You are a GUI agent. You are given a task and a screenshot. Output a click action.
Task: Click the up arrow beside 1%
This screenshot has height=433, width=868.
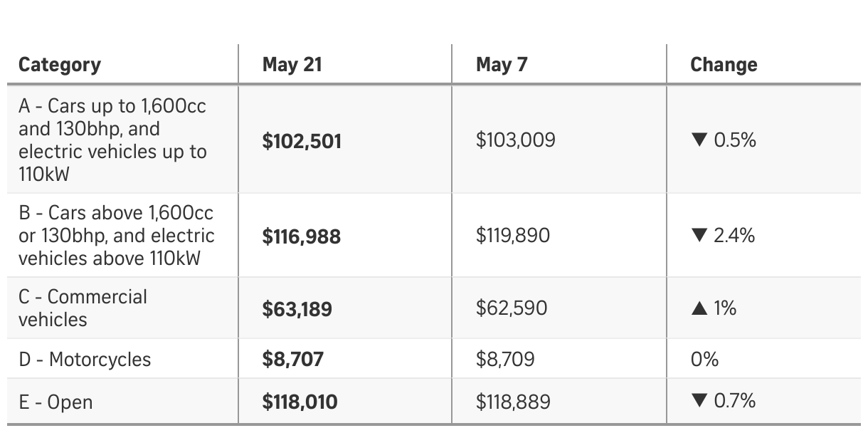point(699,308)
